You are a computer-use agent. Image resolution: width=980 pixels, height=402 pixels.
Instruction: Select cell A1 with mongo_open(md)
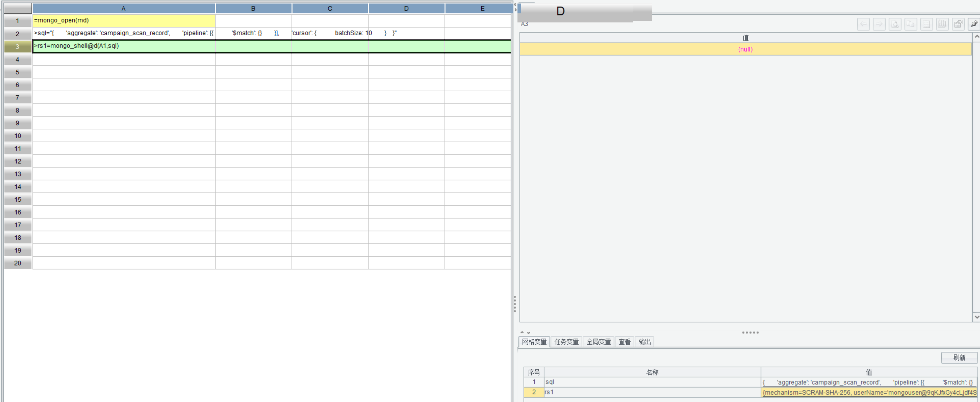tap(124, 20)
